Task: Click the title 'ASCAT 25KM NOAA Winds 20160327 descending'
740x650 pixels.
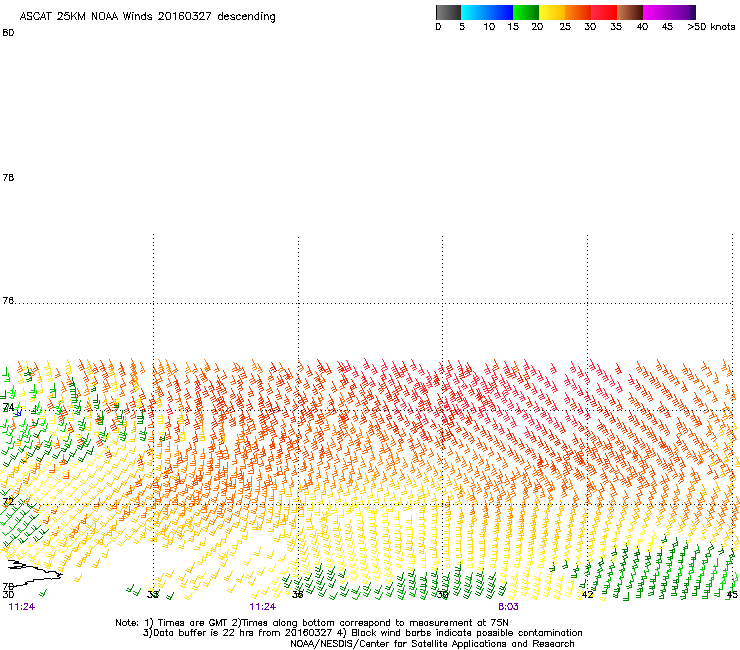Action: coord(147,17)
